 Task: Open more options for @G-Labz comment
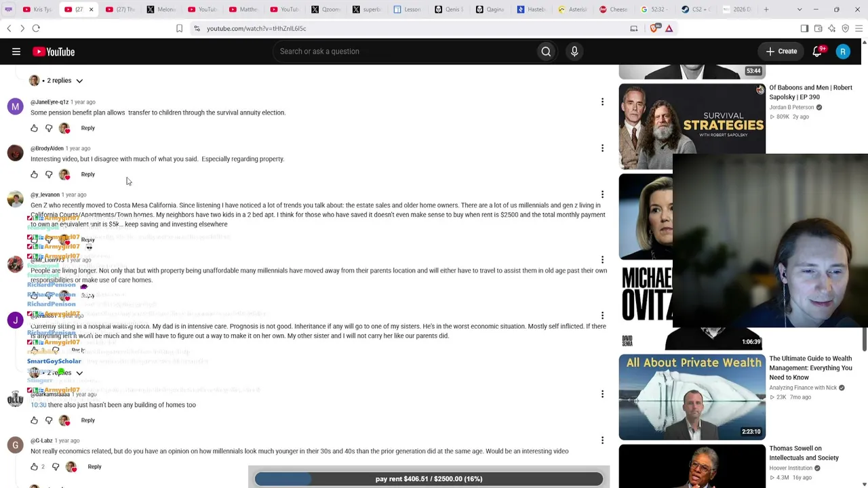[602, 440]
